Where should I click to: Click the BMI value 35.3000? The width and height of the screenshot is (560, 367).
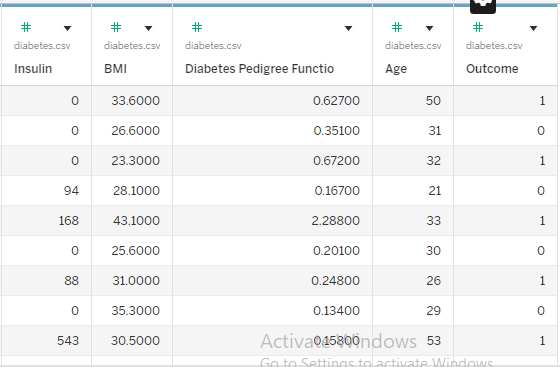[135, 311]
